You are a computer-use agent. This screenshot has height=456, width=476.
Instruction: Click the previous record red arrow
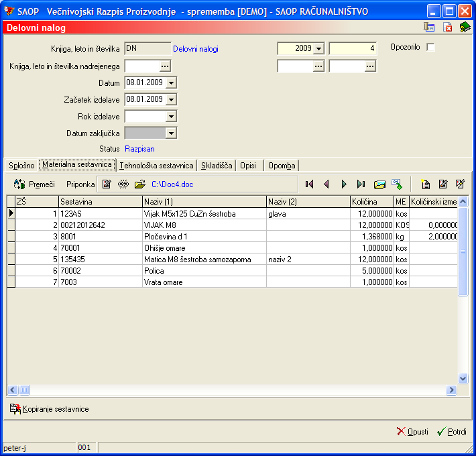pyautogui.click(x=326, y=184)
